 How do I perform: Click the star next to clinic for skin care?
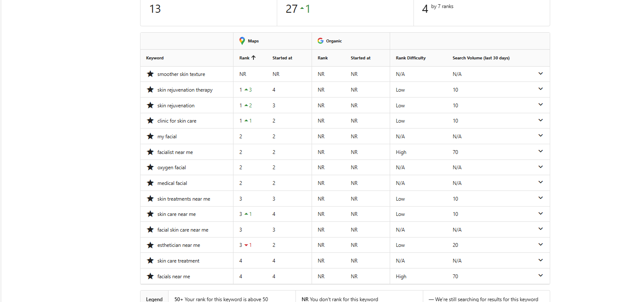coord(150,120)
